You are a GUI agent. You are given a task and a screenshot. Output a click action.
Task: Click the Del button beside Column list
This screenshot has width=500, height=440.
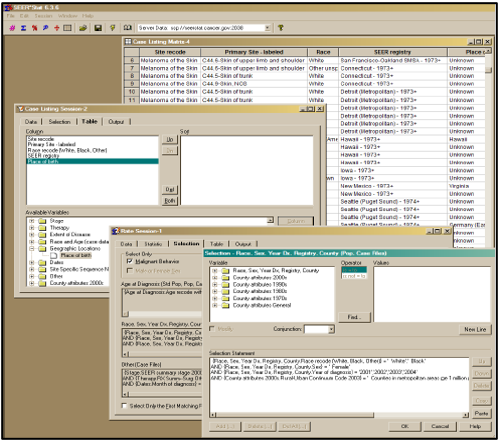[x=170, y=189]
